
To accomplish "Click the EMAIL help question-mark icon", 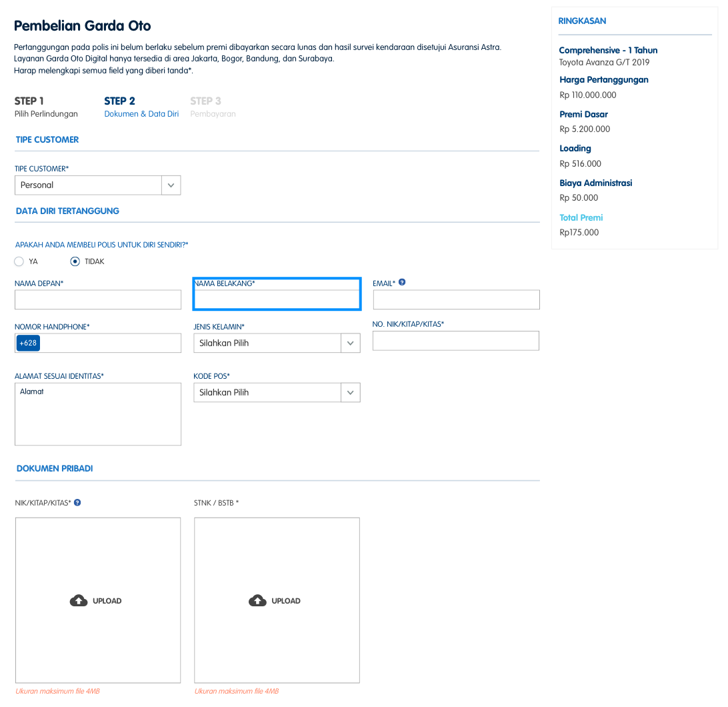I will [x=402, y=282].
